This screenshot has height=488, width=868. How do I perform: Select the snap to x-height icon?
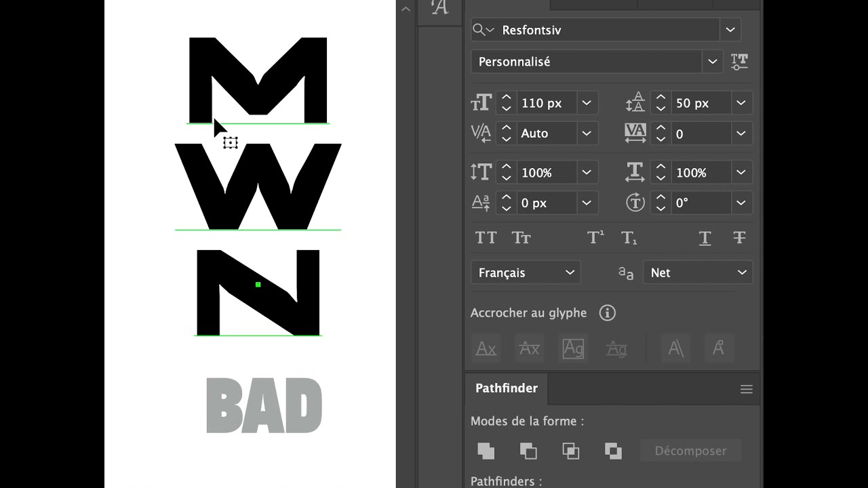529,348
